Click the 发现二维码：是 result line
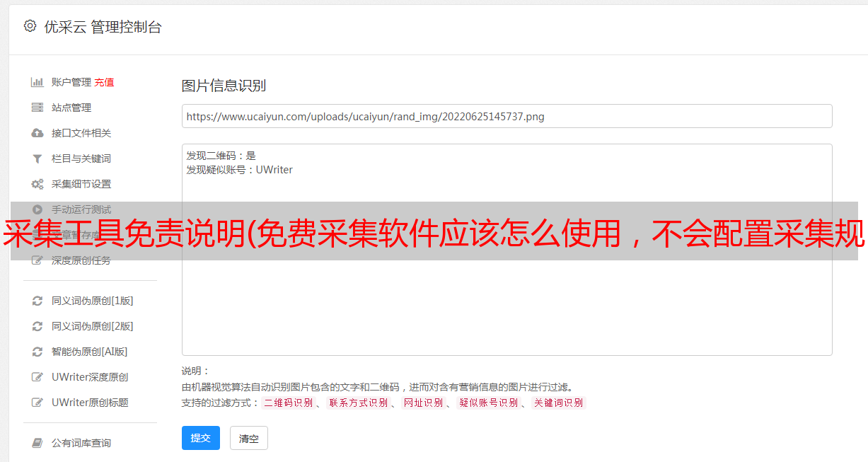 point(221,156)
